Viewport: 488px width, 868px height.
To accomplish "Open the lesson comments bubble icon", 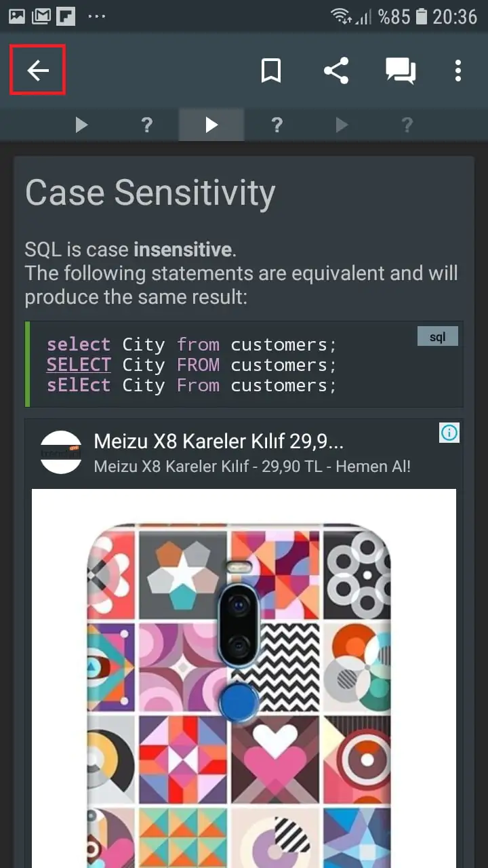I will point(401,71).
